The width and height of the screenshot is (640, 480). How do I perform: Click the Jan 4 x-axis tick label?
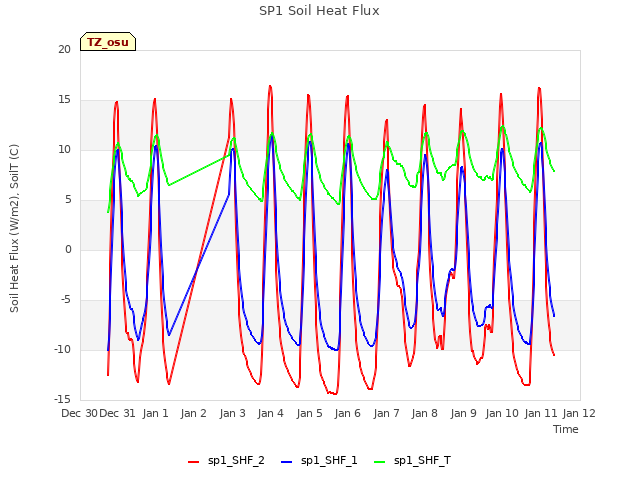coord(271,413)
